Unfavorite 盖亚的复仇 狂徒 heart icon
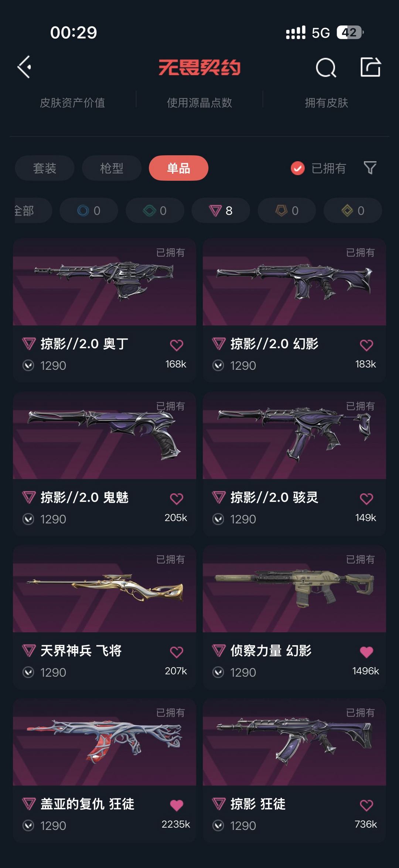Screen dimensions: 399x868 pyautogui.click(x=177, y=805)
